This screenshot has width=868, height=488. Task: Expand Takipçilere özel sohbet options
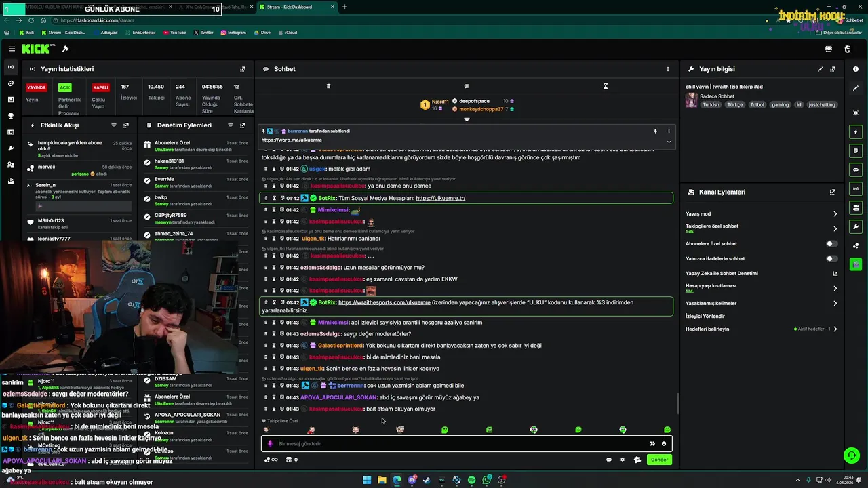point(835,228)
